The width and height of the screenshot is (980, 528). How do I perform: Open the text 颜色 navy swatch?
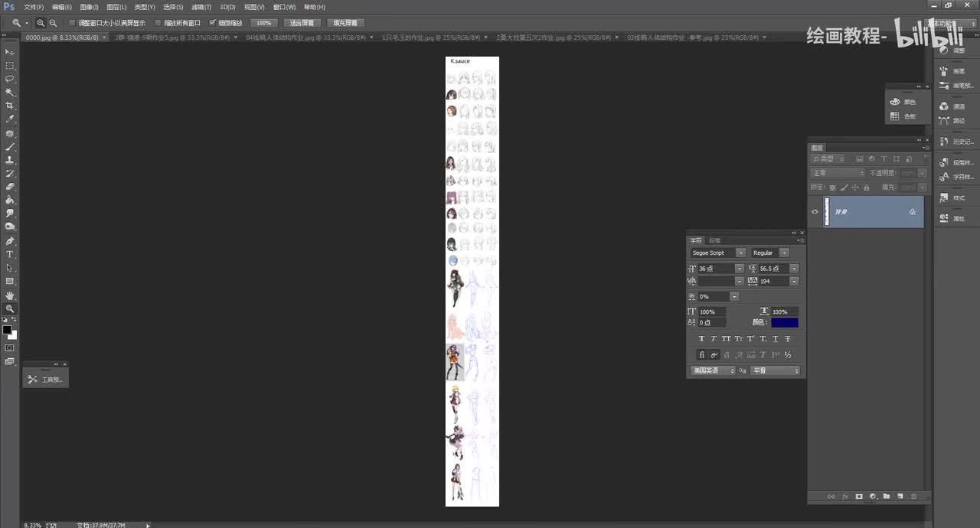pyautogui.click(x=785, y=323)
